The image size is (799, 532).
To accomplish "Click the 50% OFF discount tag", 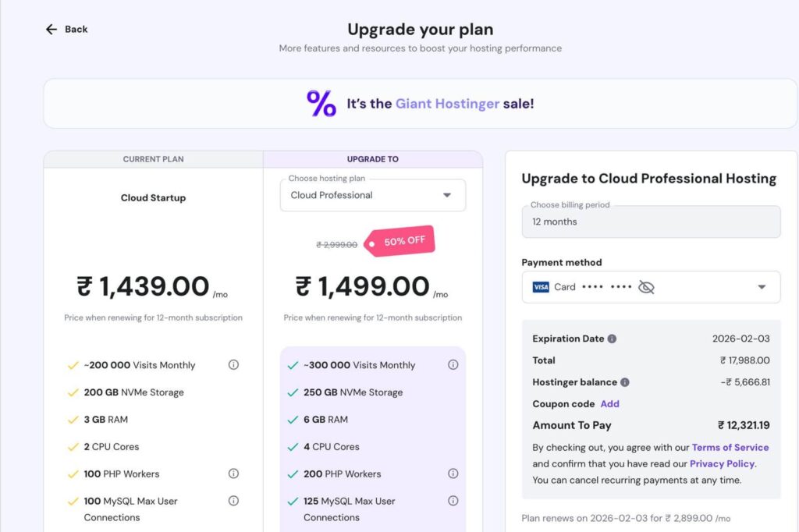I will point(399,241).
